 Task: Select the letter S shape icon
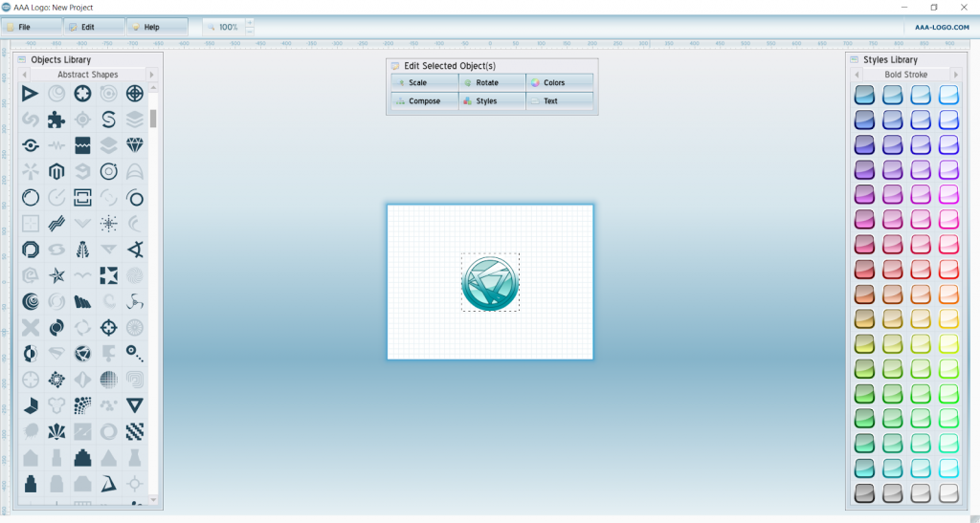(109, 120)
